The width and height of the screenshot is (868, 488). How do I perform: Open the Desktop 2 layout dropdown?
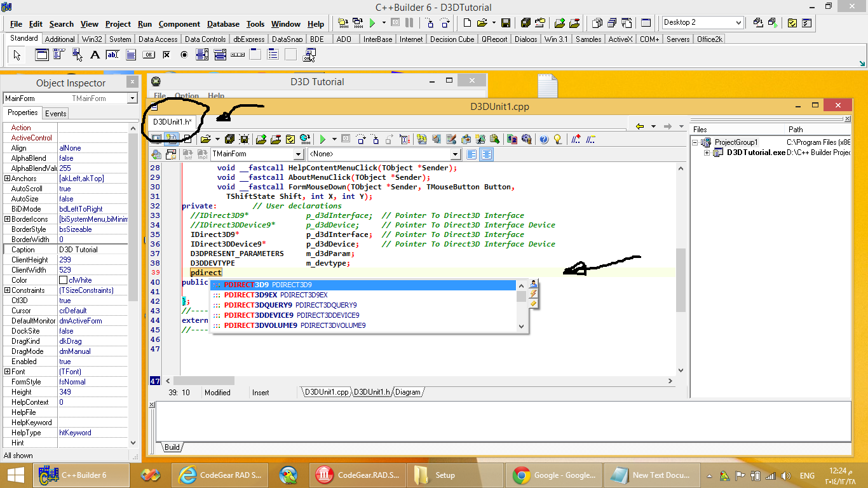click(738, 23)
